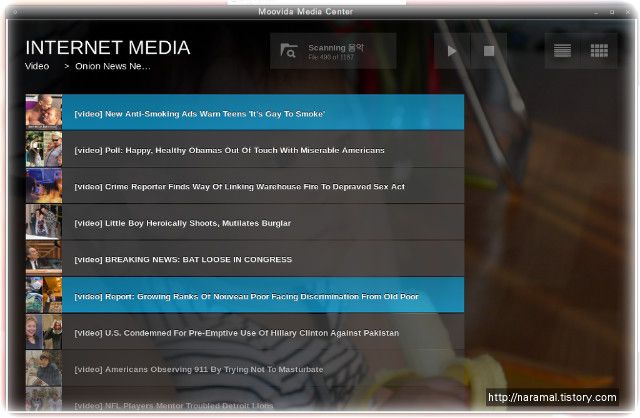Screen dimensions: 640x418
Task: Select the Nouveau Poor report video
Action: (x=263, y=296)
